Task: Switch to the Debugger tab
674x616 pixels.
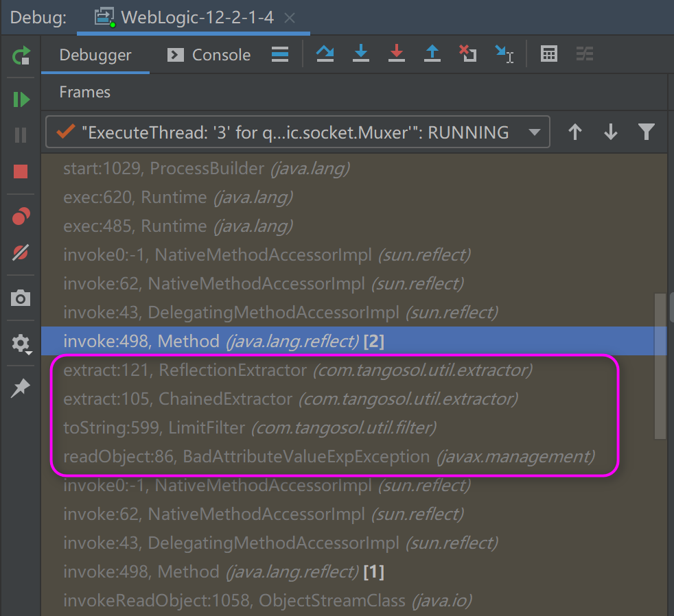Action: click(x=95, y=55)
